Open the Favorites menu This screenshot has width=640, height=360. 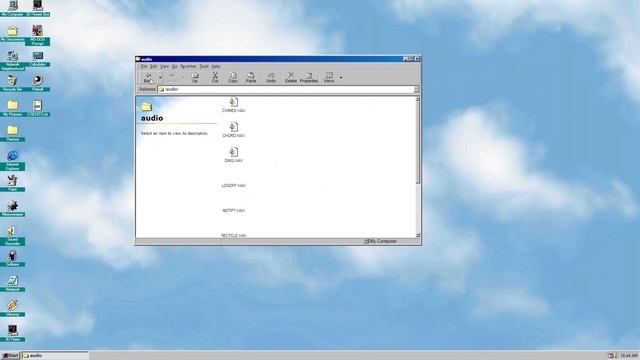point(188,66)
